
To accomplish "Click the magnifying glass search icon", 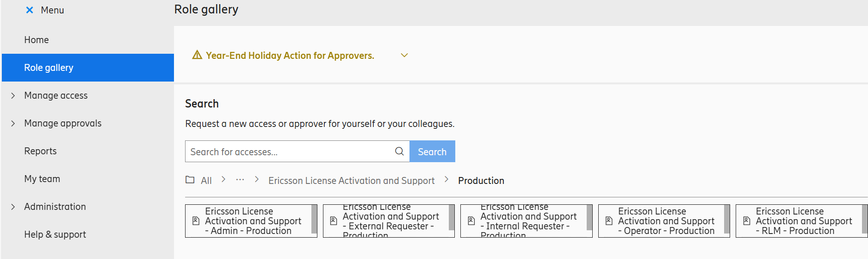I will (x=399, y=152).
